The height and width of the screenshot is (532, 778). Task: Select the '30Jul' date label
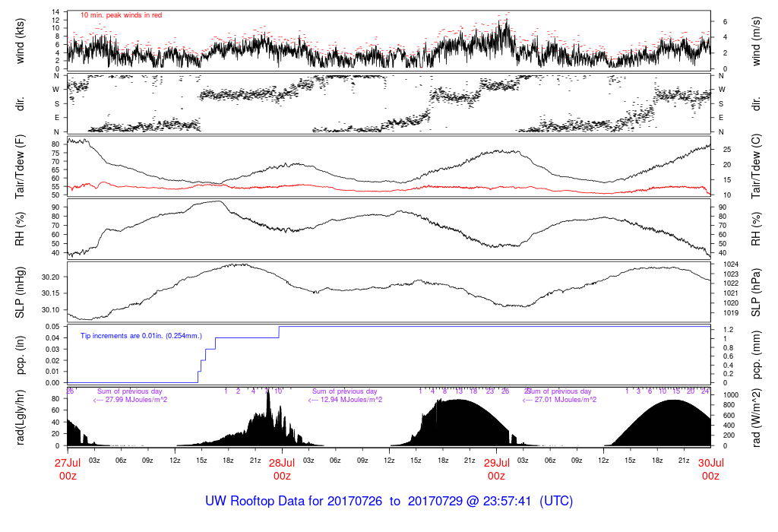pyautogui.click(x=711, y=463)
